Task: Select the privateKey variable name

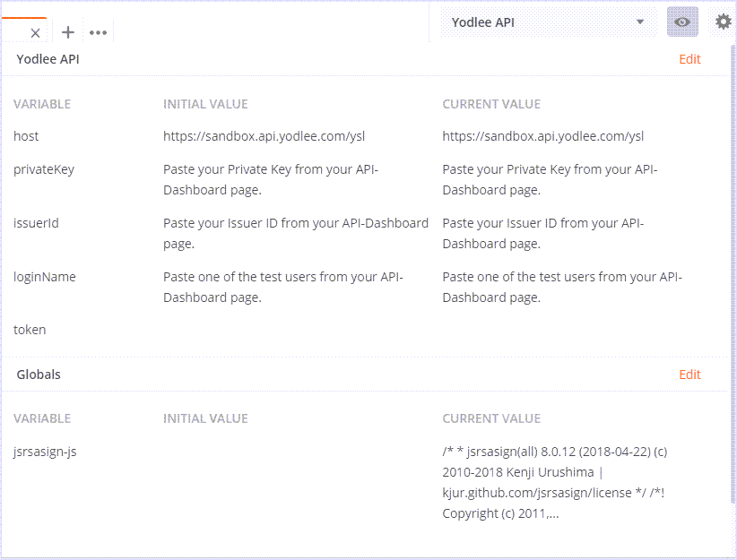Action: [x=44, y=169]
